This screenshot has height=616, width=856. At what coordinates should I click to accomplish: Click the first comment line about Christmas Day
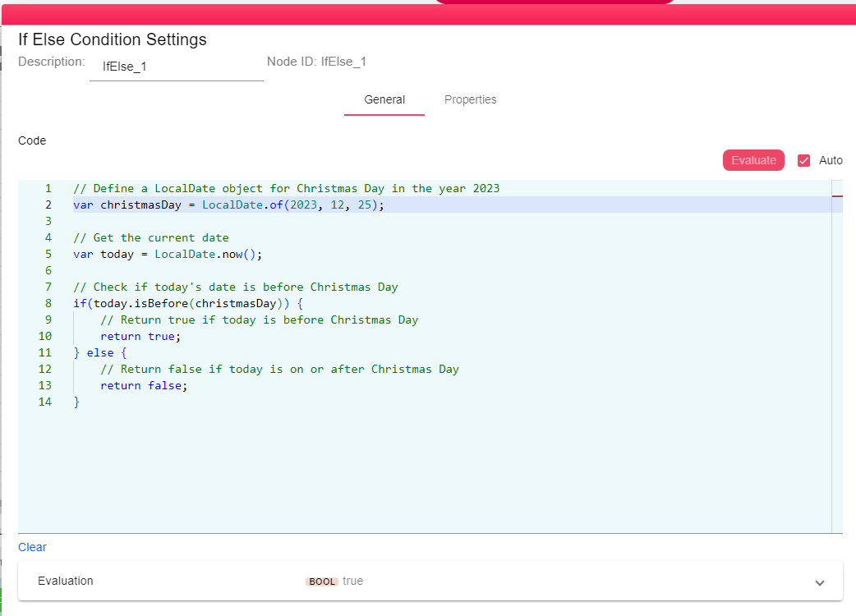[286, 188]
